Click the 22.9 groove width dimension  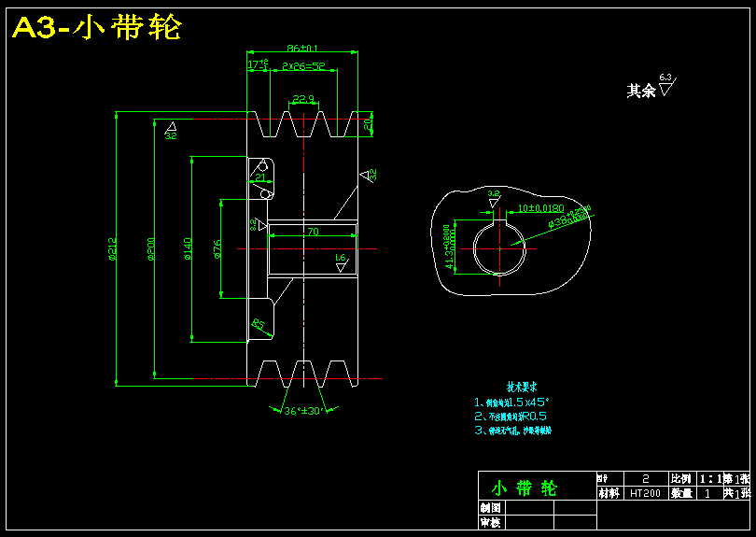click(303, 99)
